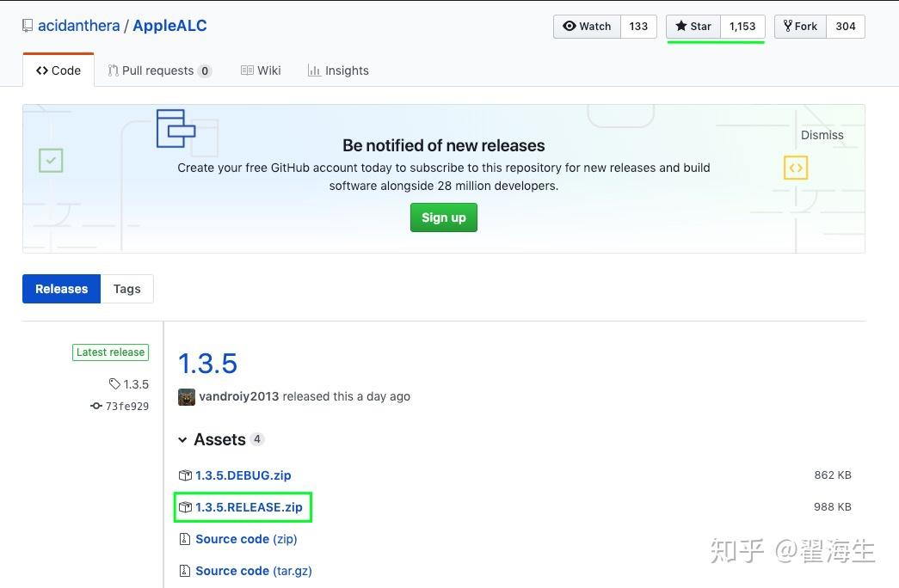Open vandroiy2013 user profile link
Screen dimensions: 899x588
point(239,396)
